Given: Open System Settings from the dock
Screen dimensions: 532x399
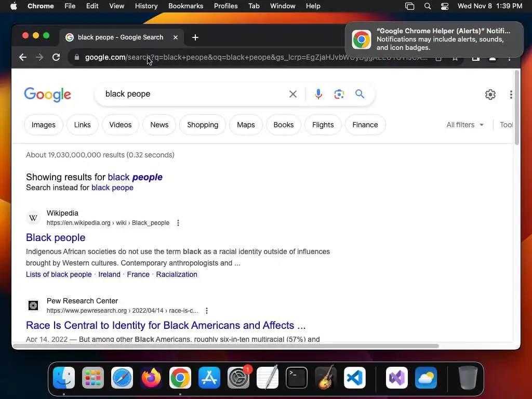Looking at the screenshot, I should pyautogui.click(x=238, y=378).
